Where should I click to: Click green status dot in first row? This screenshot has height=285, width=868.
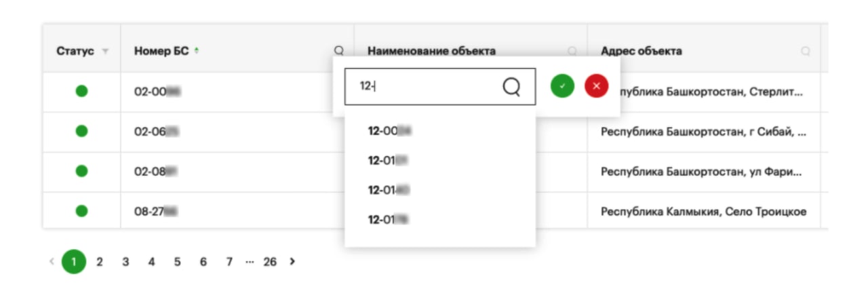coord(81,91)
